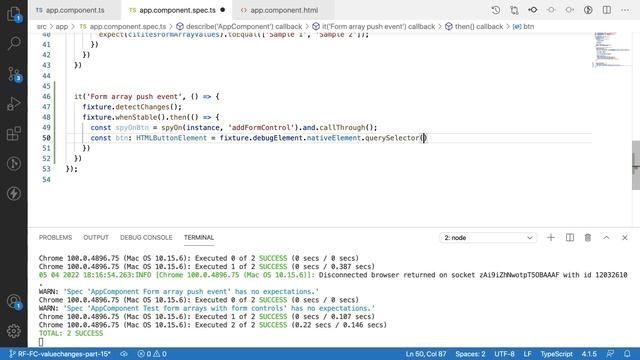This screenshot has width=640, height=360.
Task: Open the DEBUG CONSOLE panel tab
Action: [146, 238]
